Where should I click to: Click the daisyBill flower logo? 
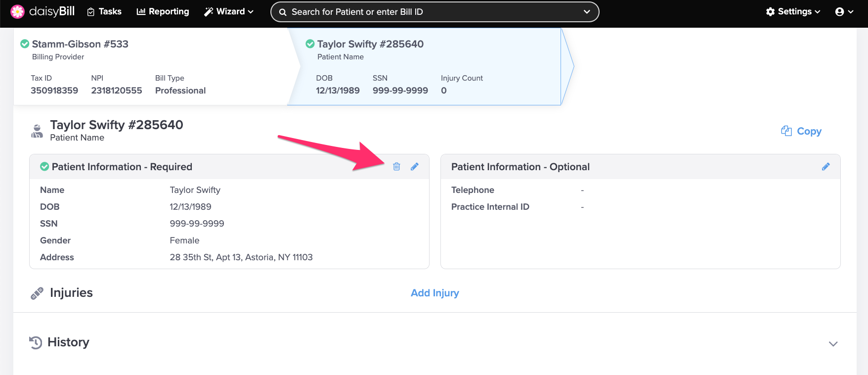[x=18, y=11]
